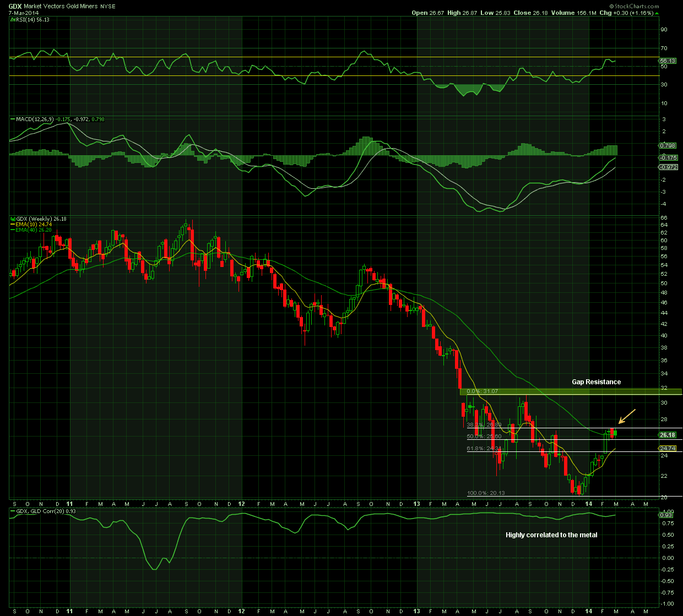Screen dimensions: 683x616
Task: Click the small icon before the RSI(14) label
Action: (x=12, y=19)
